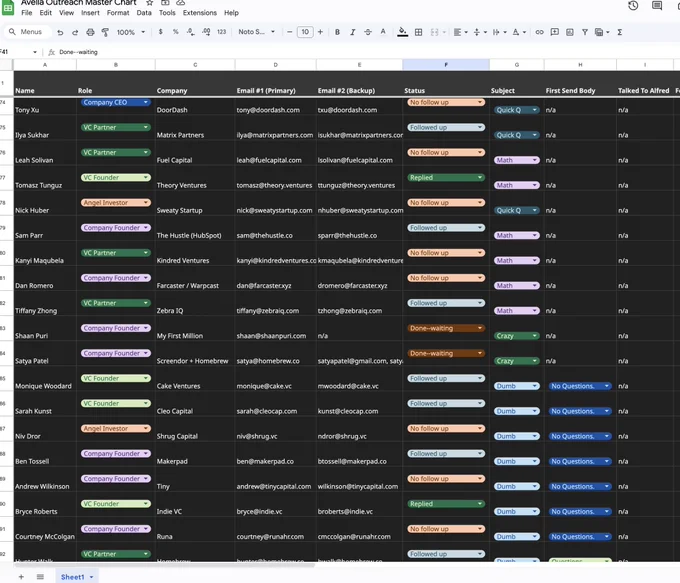Print the spreadsheet with printer icon

pyautogui.click(x=90, y=32)
